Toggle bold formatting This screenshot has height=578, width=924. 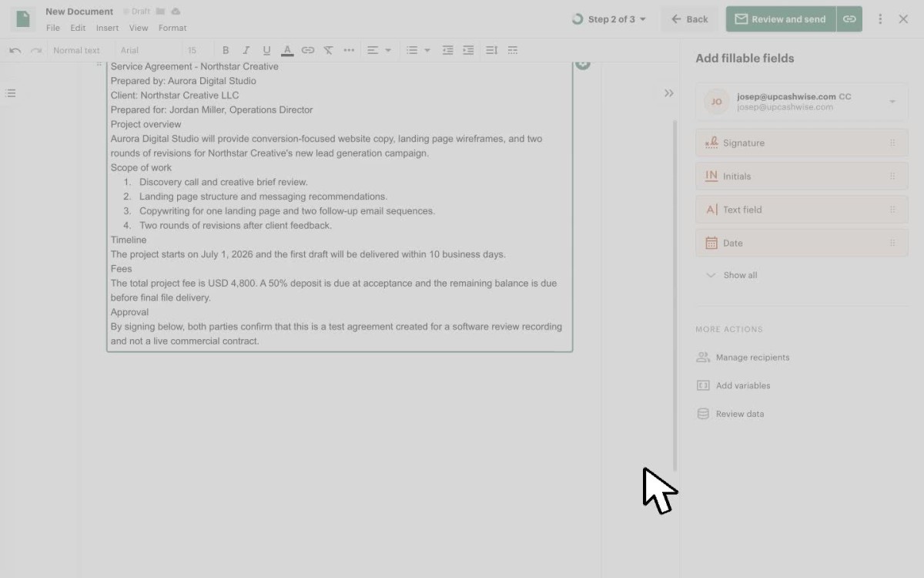pos(226,50)
